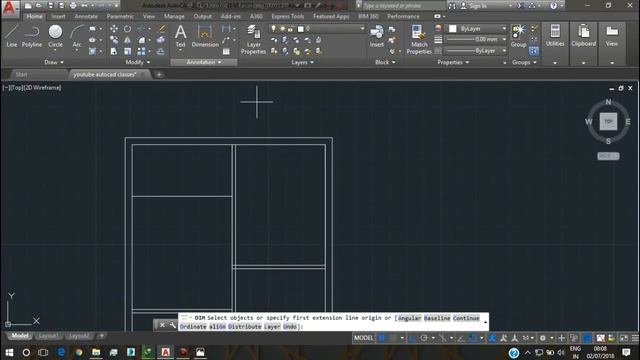Viewport: 640px width, 360px height.
Task: Select Angular option in command line
Action: (409, 318)
